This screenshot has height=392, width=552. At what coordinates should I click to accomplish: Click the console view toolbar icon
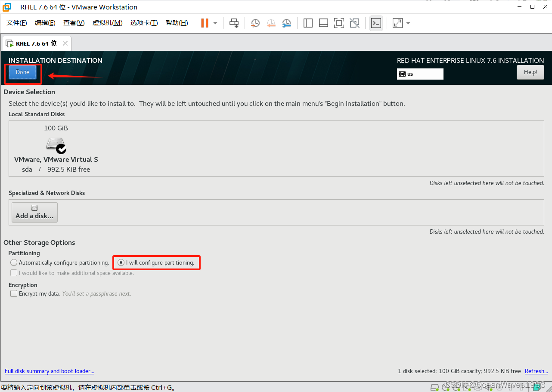pos(376,23)
